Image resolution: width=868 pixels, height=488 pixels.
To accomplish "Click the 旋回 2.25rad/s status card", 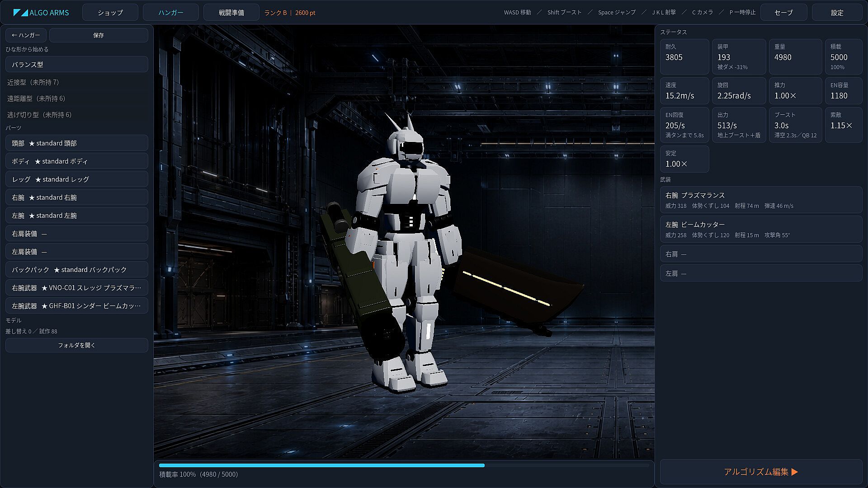I will tap(739, 91).
